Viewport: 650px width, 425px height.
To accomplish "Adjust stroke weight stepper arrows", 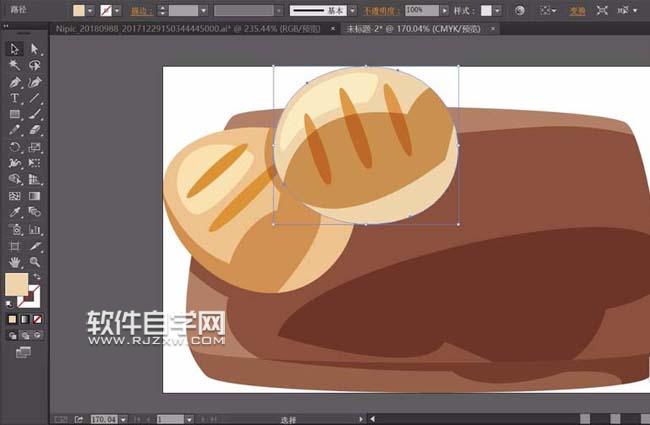I will 162,11.
